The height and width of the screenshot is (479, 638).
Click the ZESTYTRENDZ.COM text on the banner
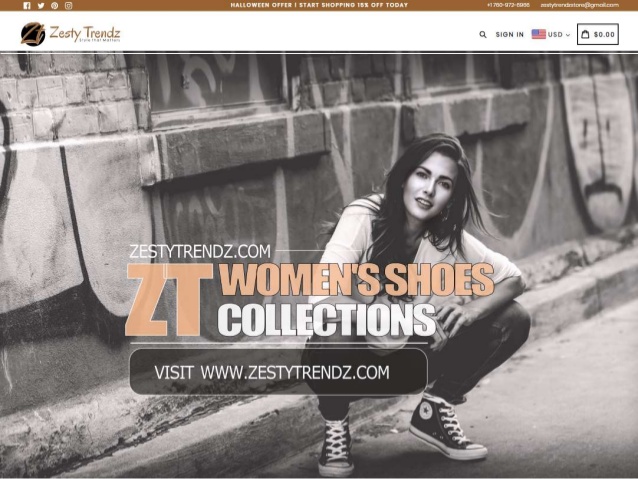[200, 251]
